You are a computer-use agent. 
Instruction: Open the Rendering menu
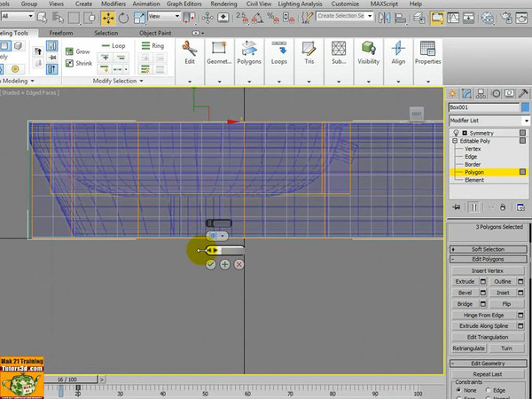point(223,4)
